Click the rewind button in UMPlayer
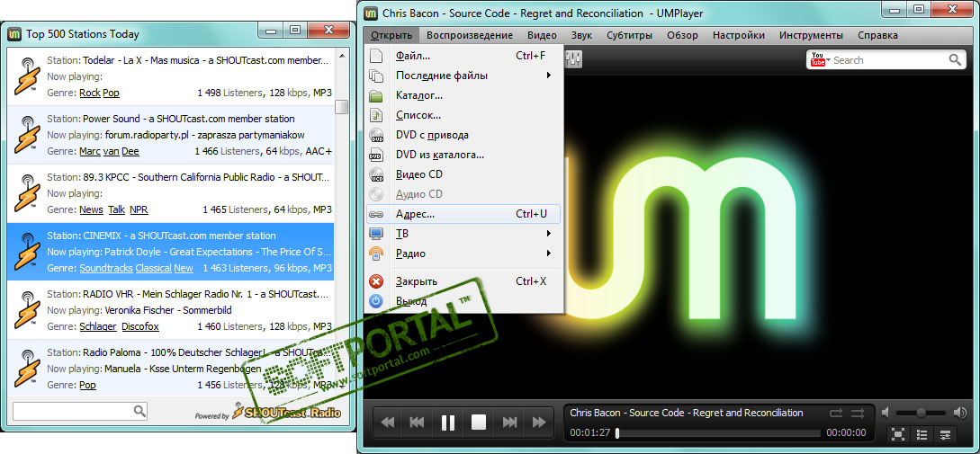Viewport: 980px width, 454px height. point(388,423)
